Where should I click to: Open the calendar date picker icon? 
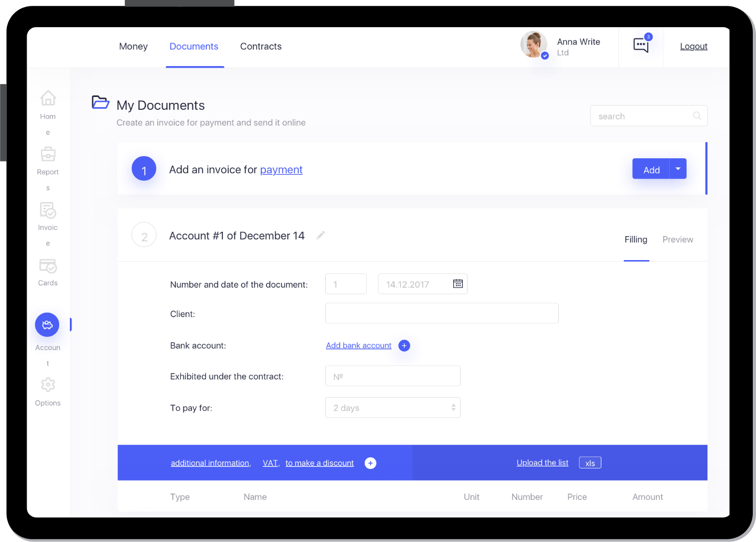[458, 284]
